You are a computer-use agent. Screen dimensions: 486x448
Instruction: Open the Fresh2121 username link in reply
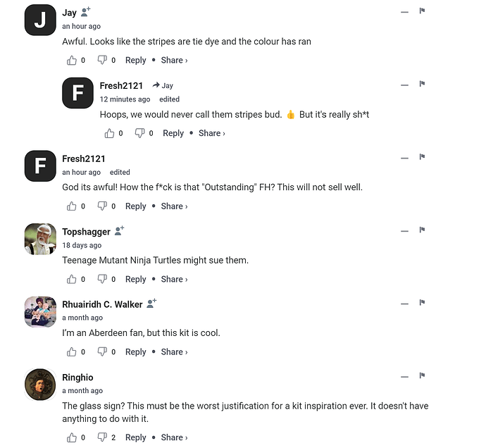[121, 85]
